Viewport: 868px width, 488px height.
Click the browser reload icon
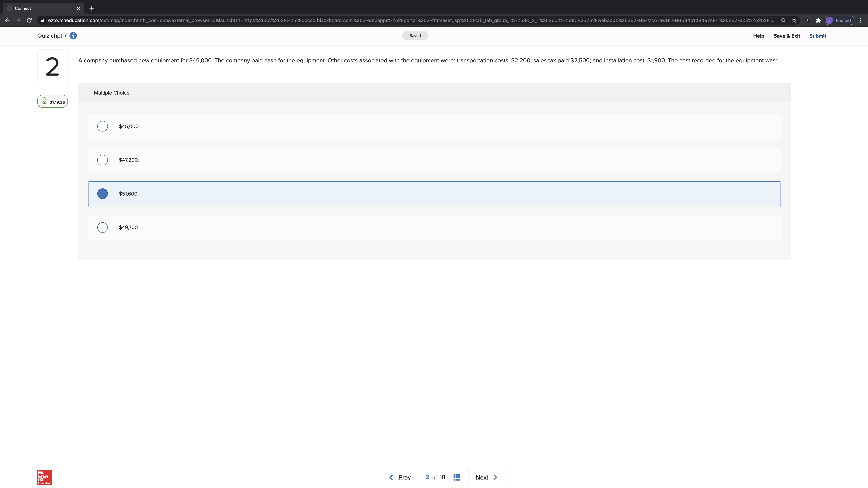click(29, 20)
